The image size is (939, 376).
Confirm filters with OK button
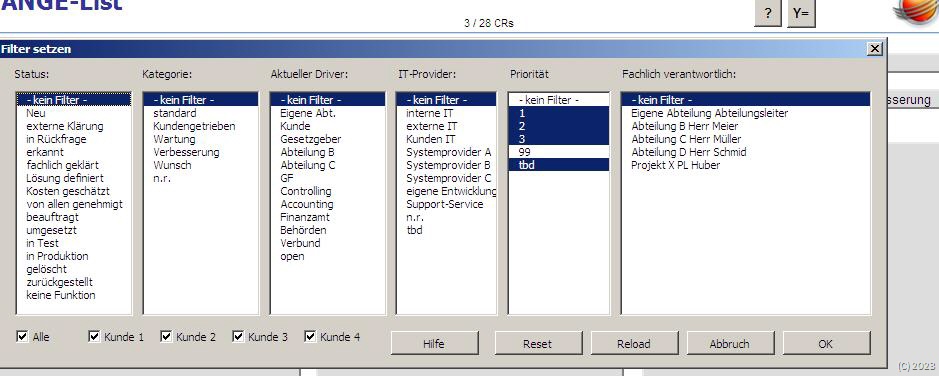pos(826,344)
